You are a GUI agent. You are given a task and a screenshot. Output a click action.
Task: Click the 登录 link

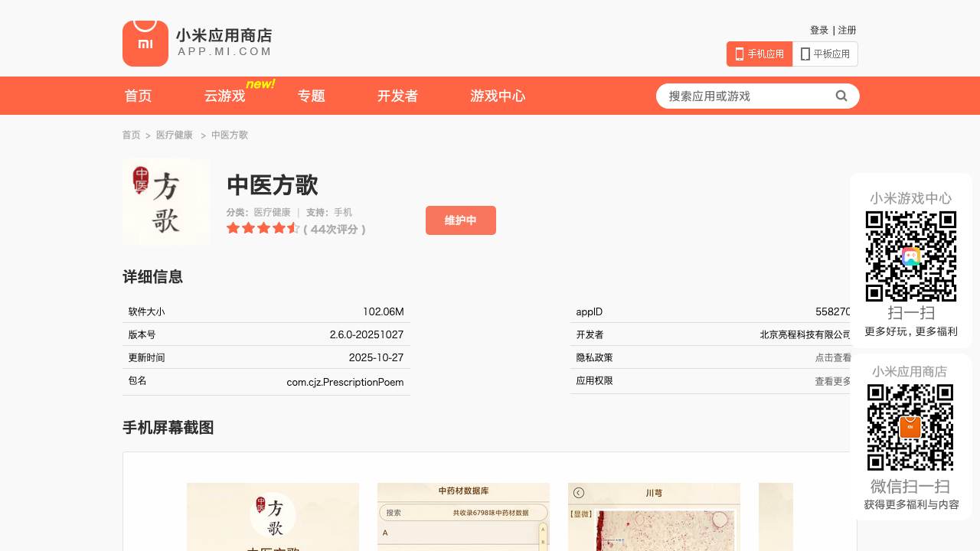point(819,30)
